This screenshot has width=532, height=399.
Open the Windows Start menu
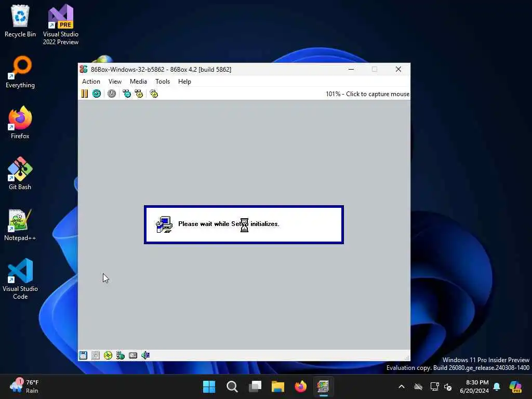tap(209, 387)
